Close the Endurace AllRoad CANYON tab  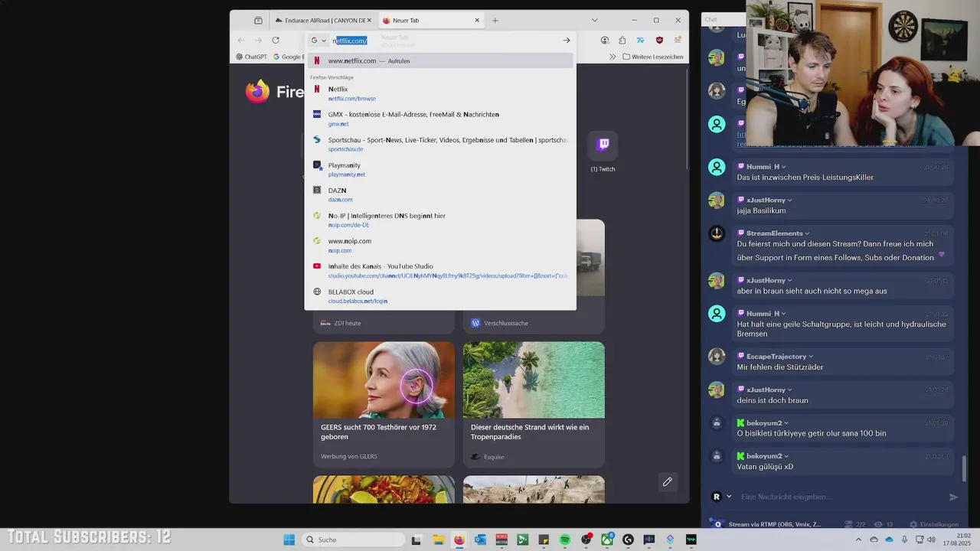click(x=369, y=21)
